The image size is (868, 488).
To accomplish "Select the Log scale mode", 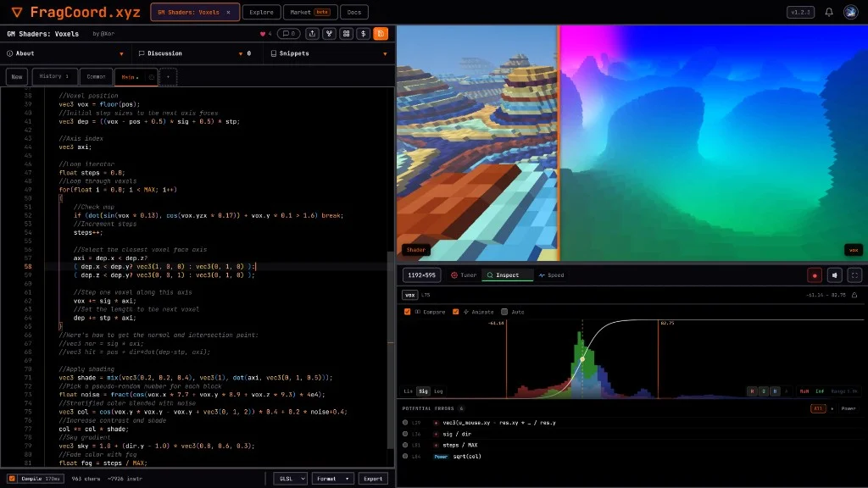I will 438,391.
